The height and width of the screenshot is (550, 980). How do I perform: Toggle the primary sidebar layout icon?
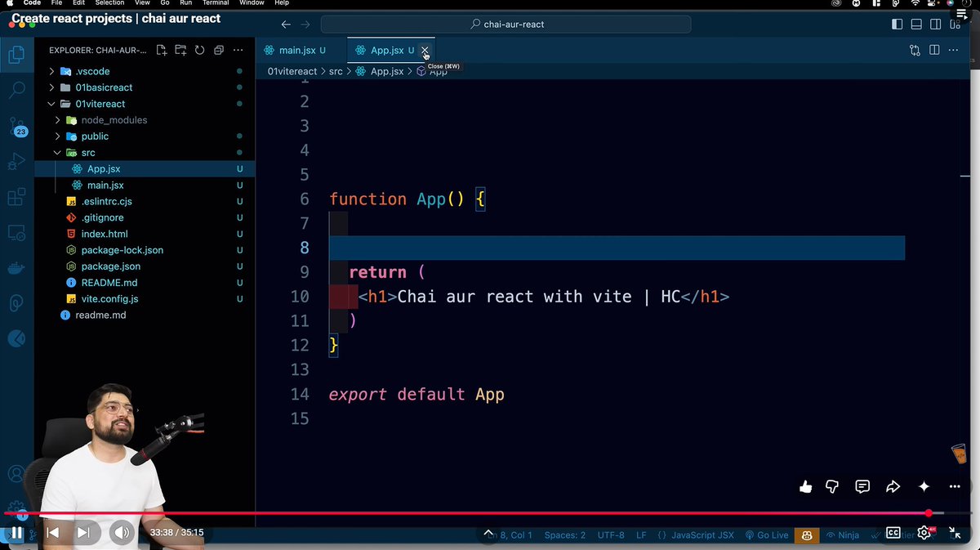pyautogui.click(x=898, y=25)
